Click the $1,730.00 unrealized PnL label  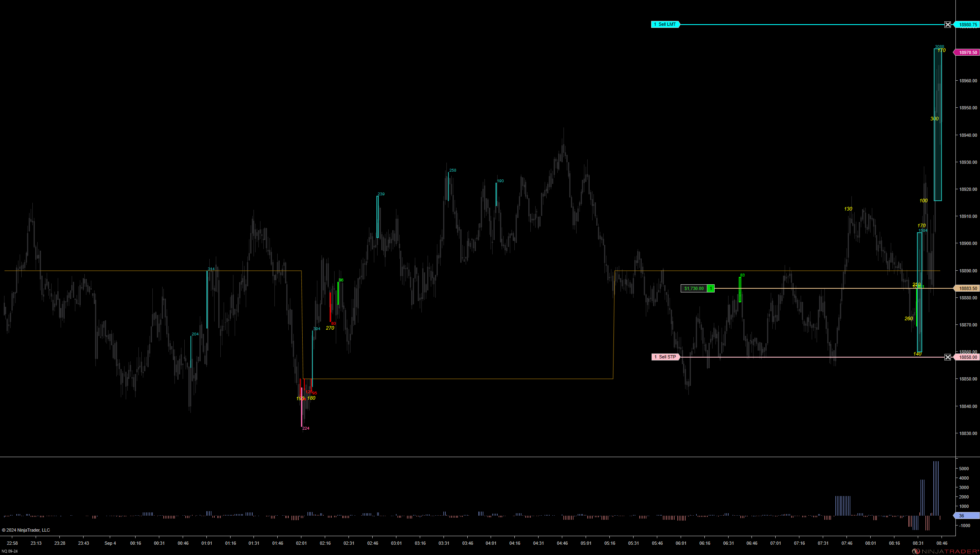point(694,288)
